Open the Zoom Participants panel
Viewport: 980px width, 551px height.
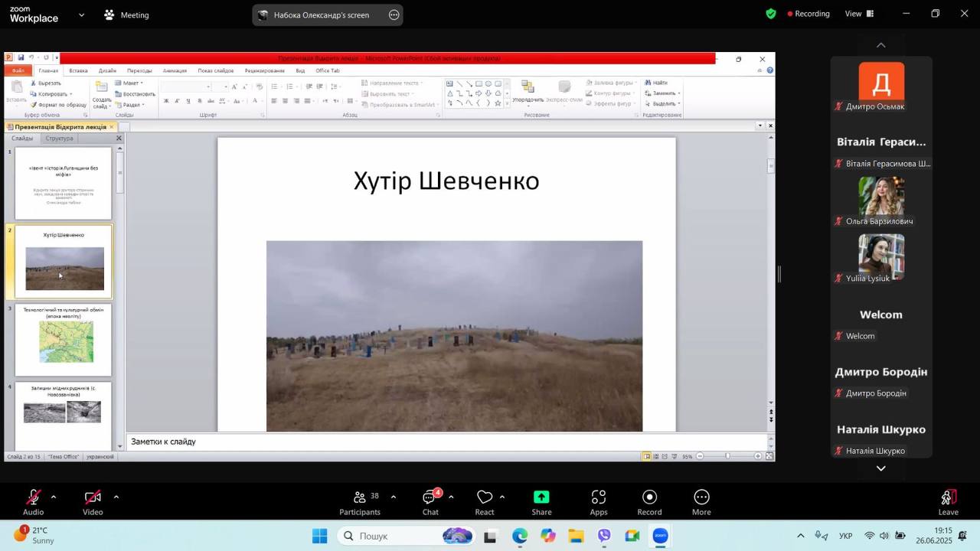[360, 502]
